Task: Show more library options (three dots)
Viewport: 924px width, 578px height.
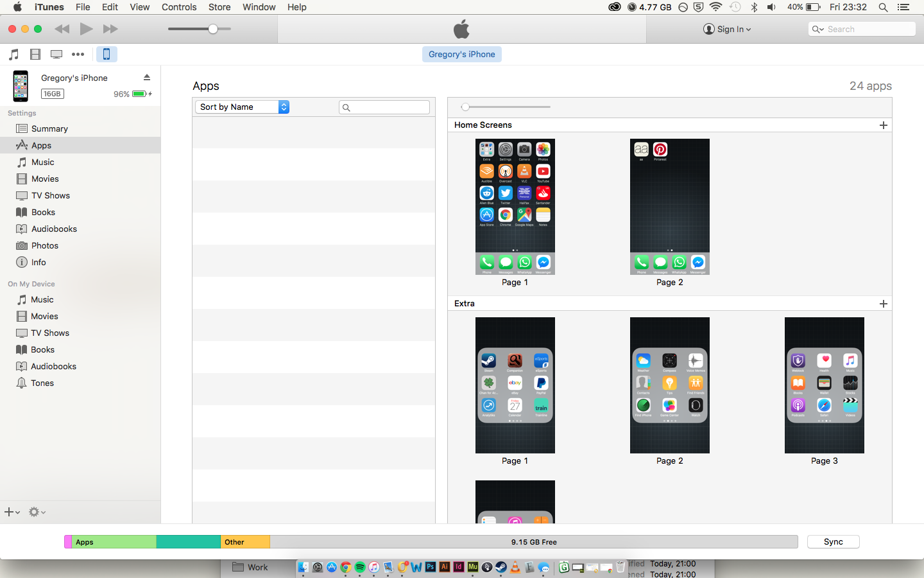Action: coord(78,55)
